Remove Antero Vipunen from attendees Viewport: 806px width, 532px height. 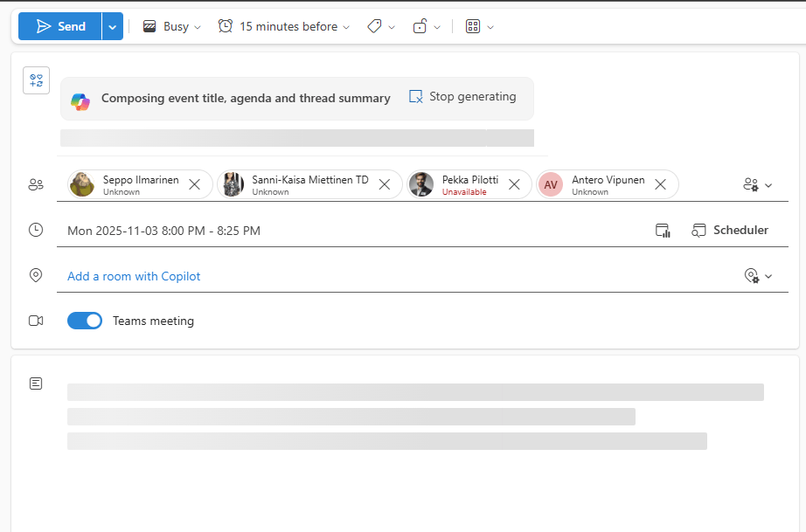(x=661, y=184)
